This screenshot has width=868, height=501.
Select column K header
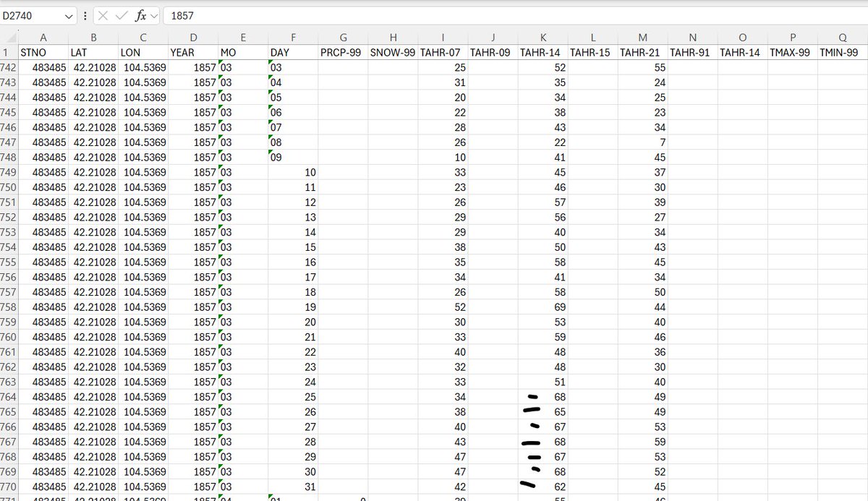(542, 38)
